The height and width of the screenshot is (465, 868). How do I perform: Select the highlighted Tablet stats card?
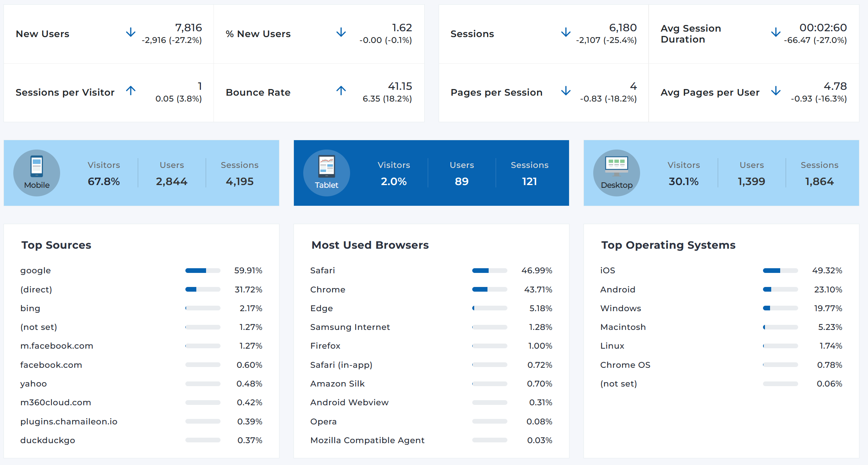431,173
